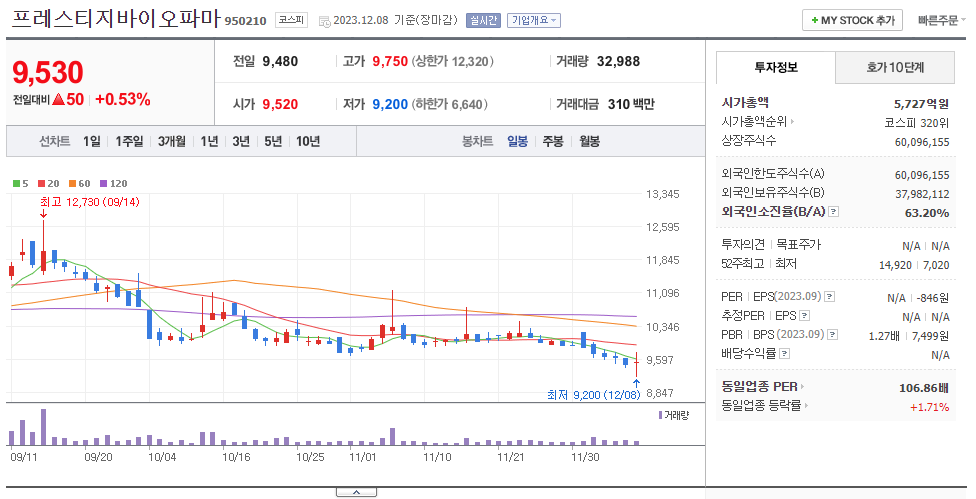976x499 pixels.
Task: Click the 고가 value 9,750
Action: pos(390,62)
